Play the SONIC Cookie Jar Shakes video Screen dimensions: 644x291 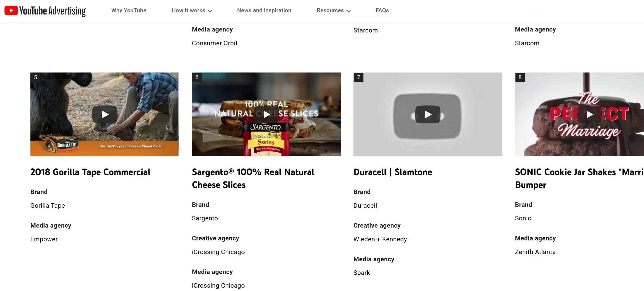point(589,115)
